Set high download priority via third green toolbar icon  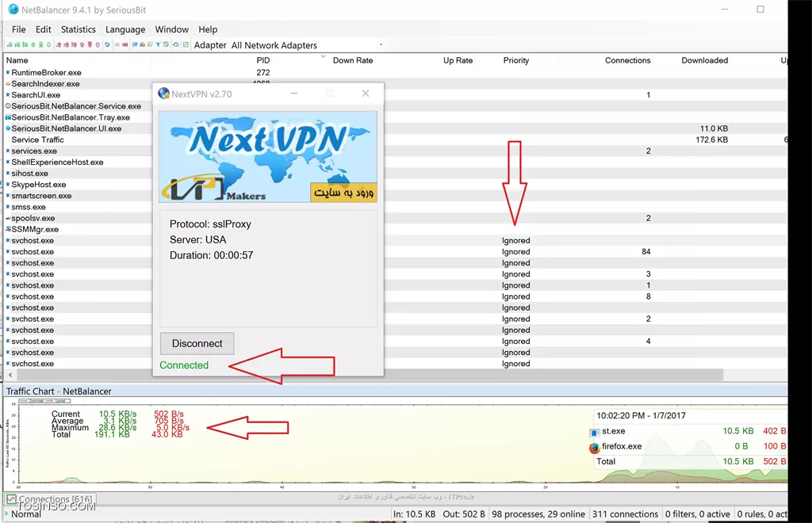pos(25,44)
